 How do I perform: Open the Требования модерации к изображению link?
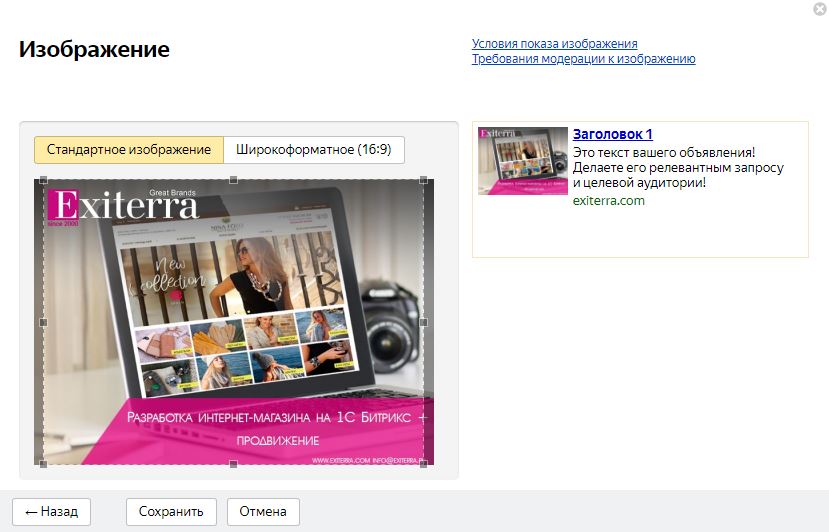tap(583, 59)
